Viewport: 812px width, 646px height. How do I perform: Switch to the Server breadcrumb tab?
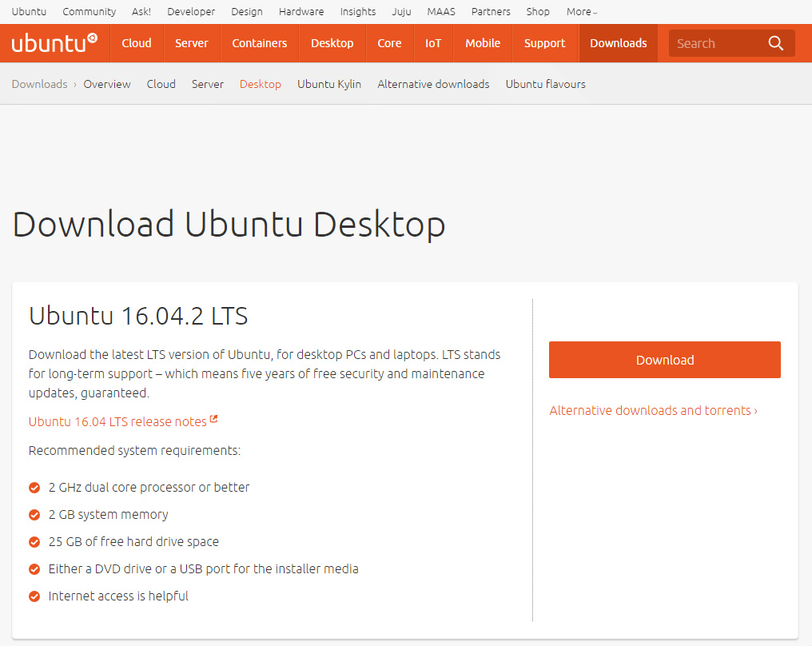pyautogui.click(x=207, y=84)
